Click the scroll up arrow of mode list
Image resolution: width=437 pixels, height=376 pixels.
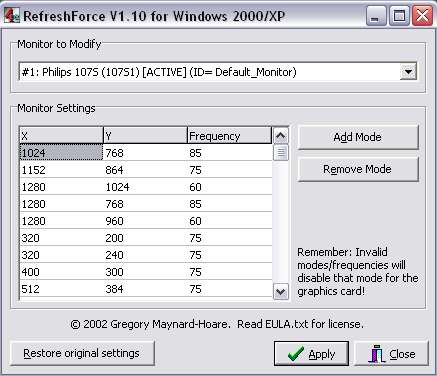pyautogui.click(x=281, y=135)
